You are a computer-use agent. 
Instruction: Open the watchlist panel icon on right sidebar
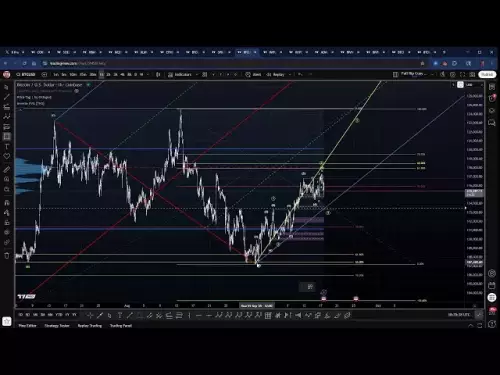coord(492,87)
